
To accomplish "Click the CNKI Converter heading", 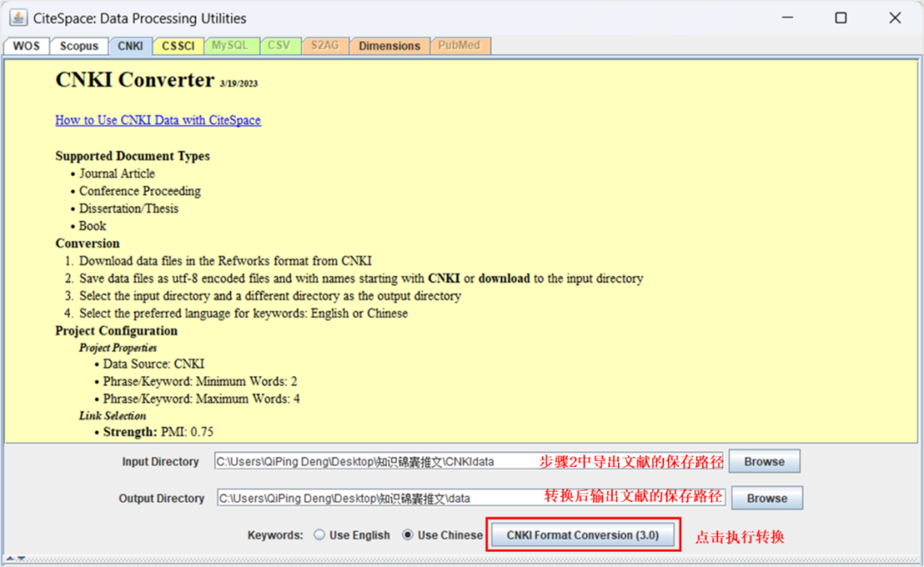I will click(135, 80).
